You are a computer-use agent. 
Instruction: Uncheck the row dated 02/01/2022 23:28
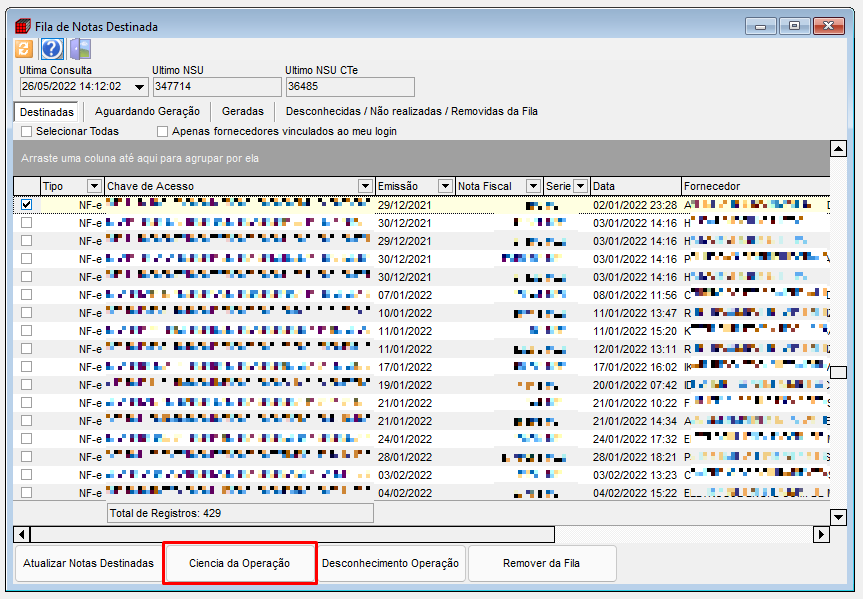[x=26, y=204]
